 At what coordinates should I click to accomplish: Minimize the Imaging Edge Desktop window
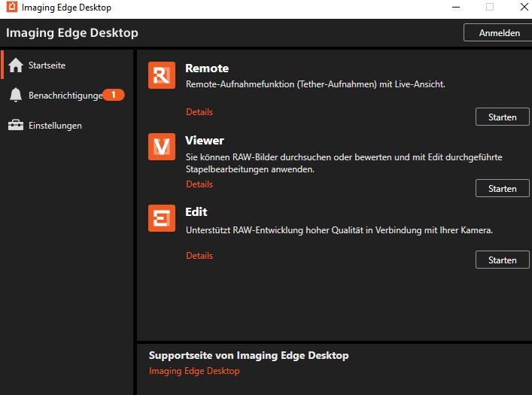pyautogui.click(x=456, y=7)
